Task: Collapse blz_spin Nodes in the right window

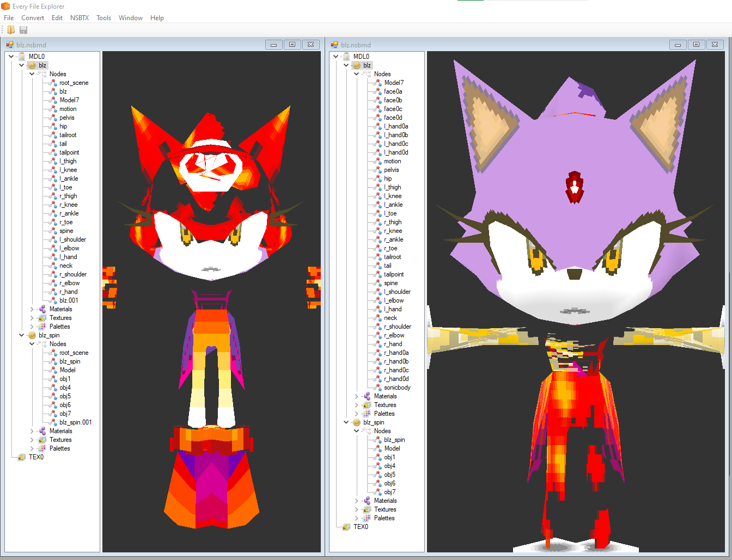Action: pyautogui.click(x=356, y=431)
